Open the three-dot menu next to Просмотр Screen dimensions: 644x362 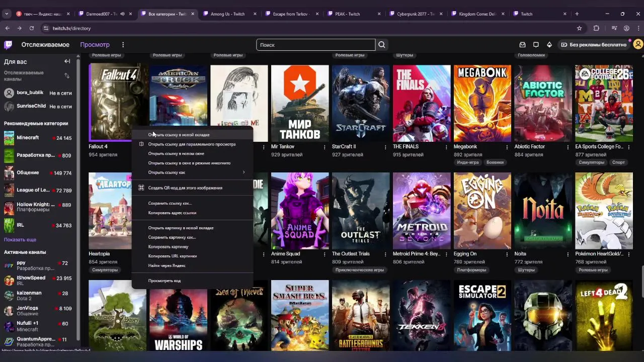123,45
